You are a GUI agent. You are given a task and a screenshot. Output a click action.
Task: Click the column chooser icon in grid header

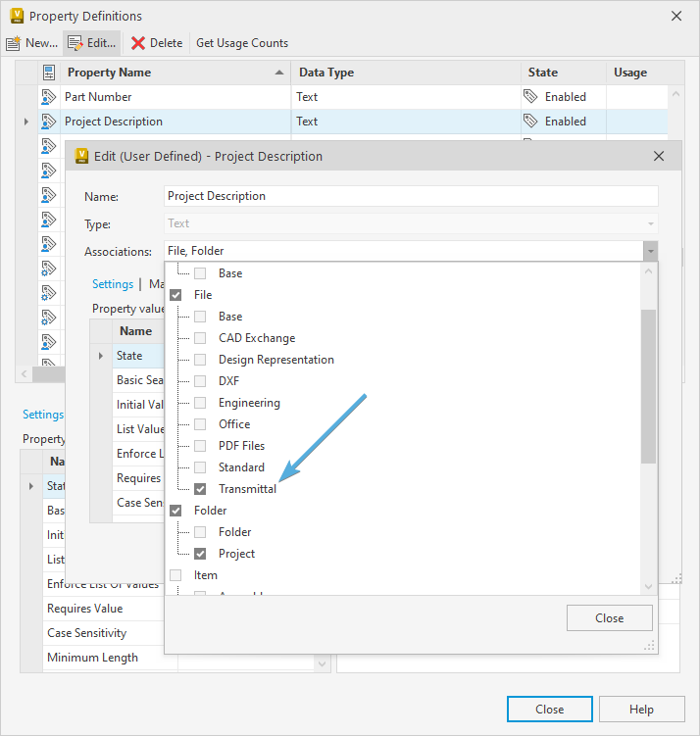point(49,73)
